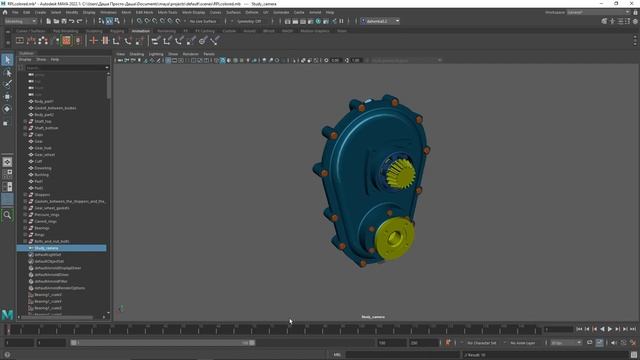The height and width of the screenshot is (360, 640).
Task: Expand the Rings group
Action: click(x=25, y=235)
